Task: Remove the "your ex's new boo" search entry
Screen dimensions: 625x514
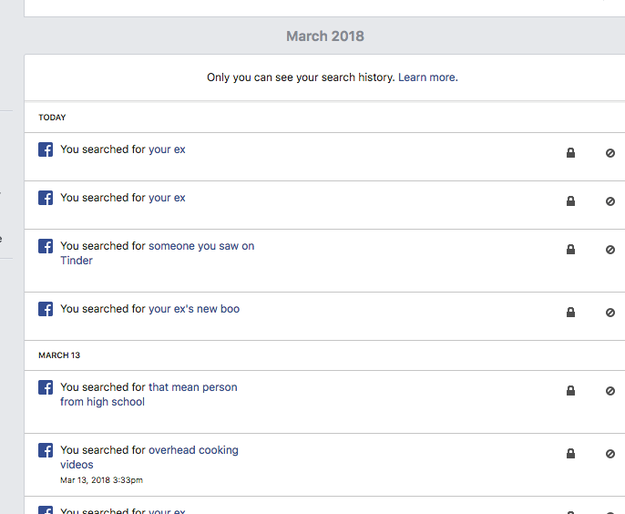Action: (610, 313)
